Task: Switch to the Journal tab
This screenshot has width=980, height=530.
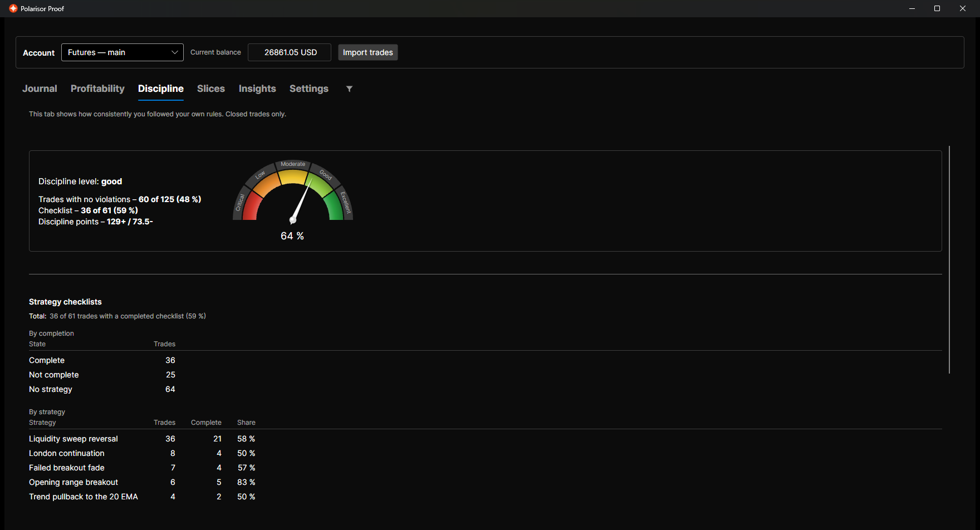Action: click(40, 89)
